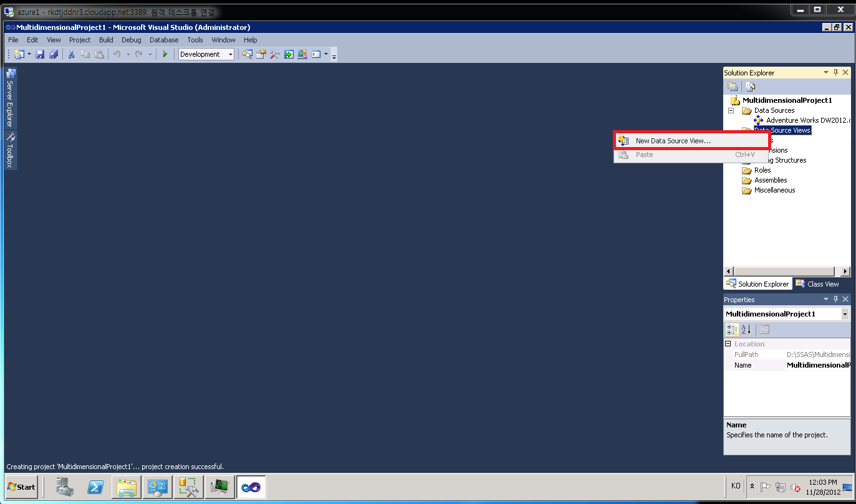Image resolution: width=856 pixels, height=504 pixels.
Task: Select the Roles folder
Action: (x=762, y=170)
